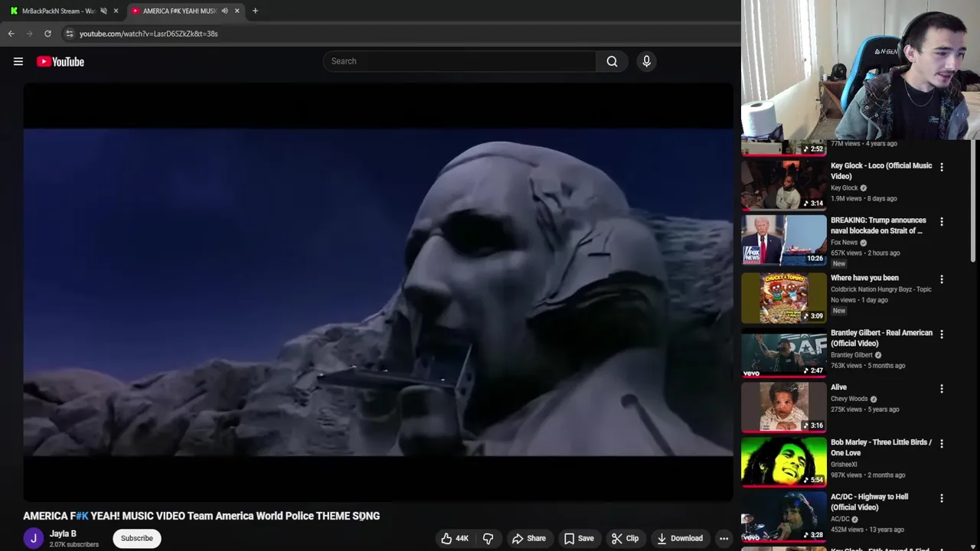Click the browser back arrow
The height and width of the screenshot is (551, 980).
pos(11,34)
